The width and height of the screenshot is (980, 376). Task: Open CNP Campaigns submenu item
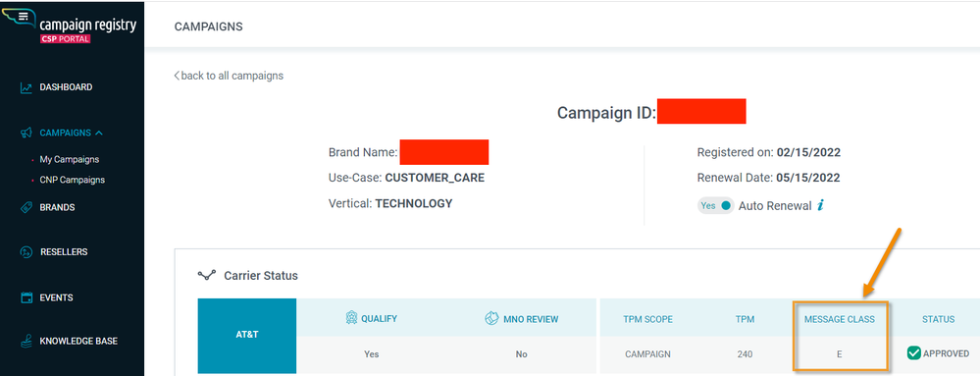72,180
